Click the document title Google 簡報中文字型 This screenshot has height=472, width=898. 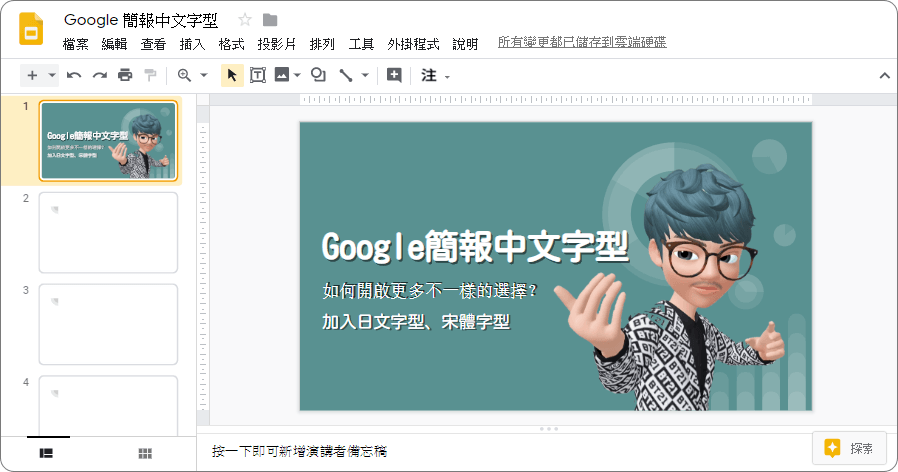(x=141, y=21)
